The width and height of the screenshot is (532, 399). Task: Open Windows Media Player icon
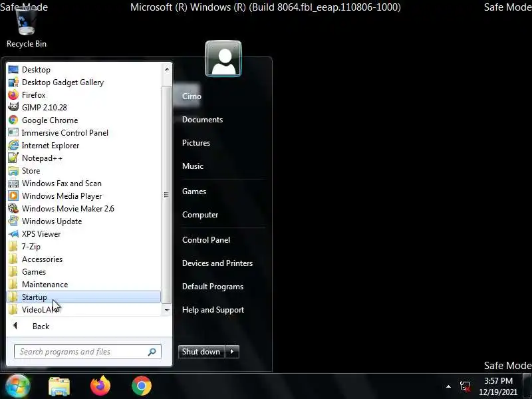point(13,196)
